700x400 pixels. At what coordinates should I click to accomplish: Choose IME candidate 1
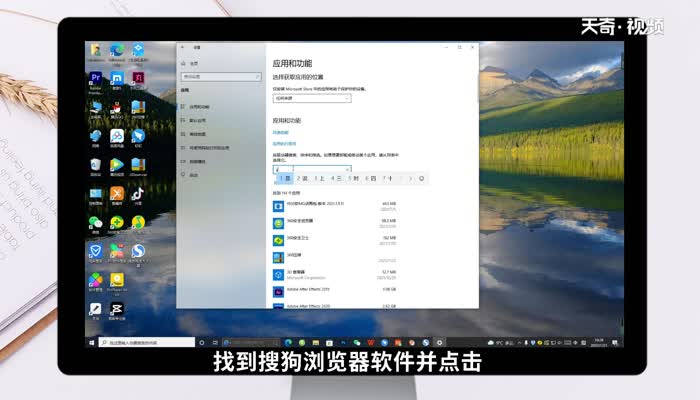(285, 179)
